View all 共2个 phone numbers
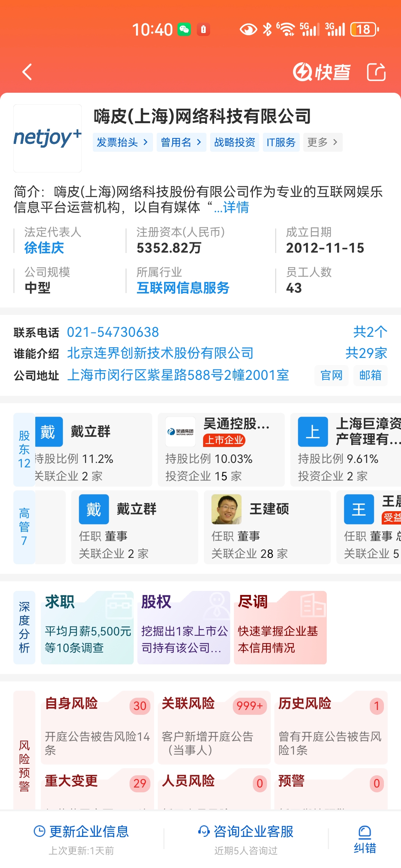The image size is (401, 868). click(x=370, y=332)
